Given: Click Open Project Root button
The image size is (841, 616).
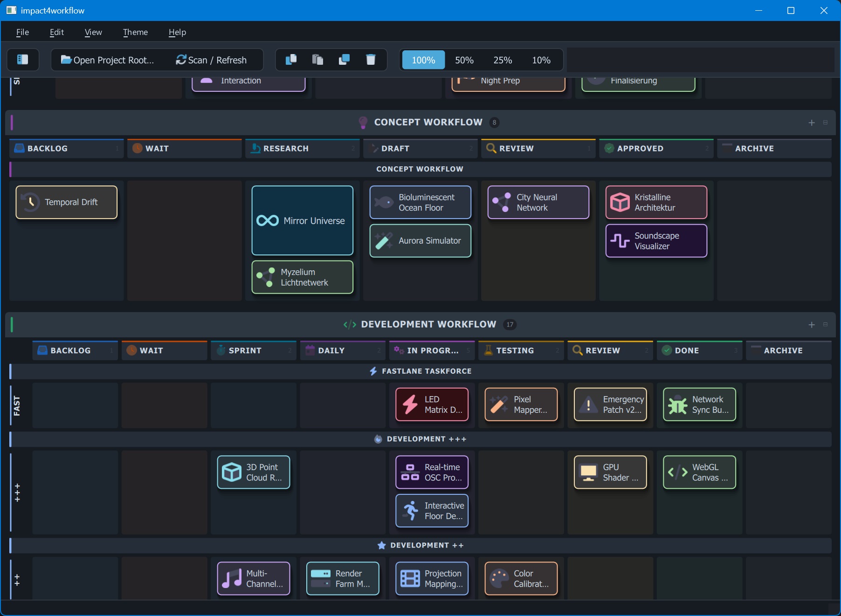Looking at the screenshot, I should [x=107, y=60].
